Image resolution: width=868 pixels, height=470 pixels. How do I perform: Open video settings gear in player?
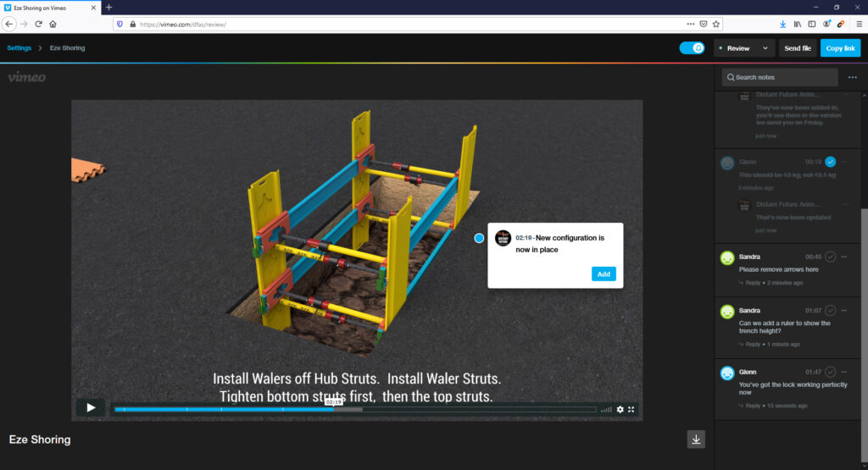(620, 409)
